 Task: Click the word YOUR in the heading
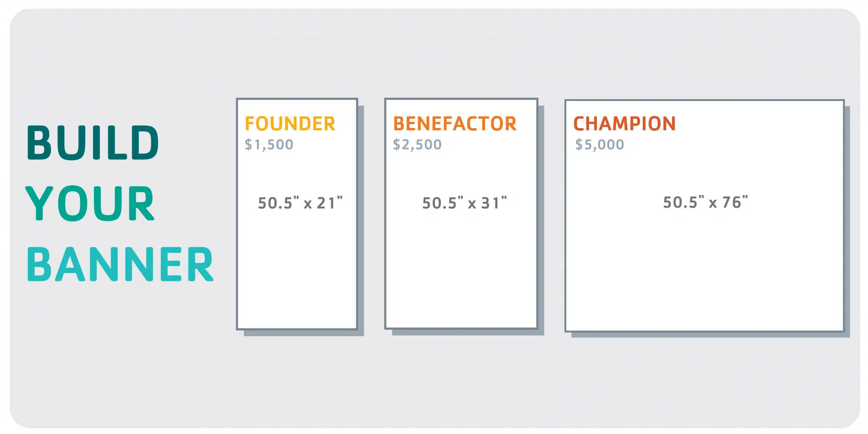[x=90, y=203]
